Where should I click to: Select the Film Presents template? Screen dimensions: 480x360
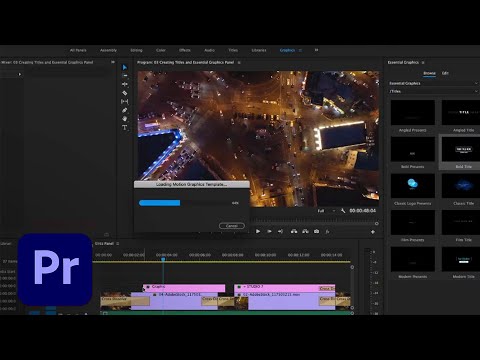point(413,226)
